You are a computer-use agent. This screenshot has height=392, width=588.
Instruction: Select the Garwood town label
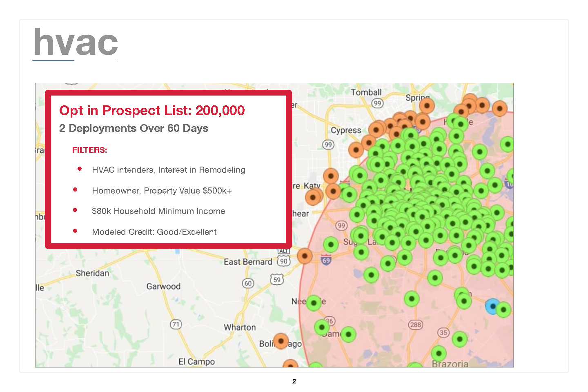click(163, 286)
